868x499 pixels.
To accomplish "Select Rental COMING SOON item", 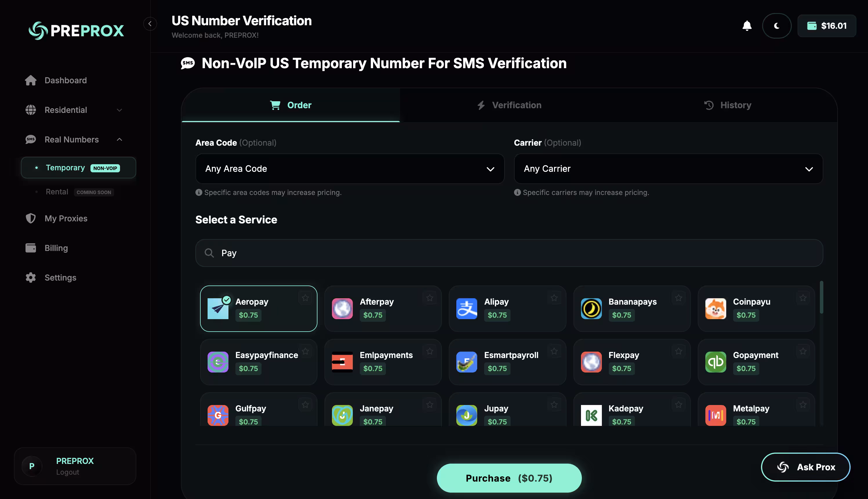I will [78, 192].
